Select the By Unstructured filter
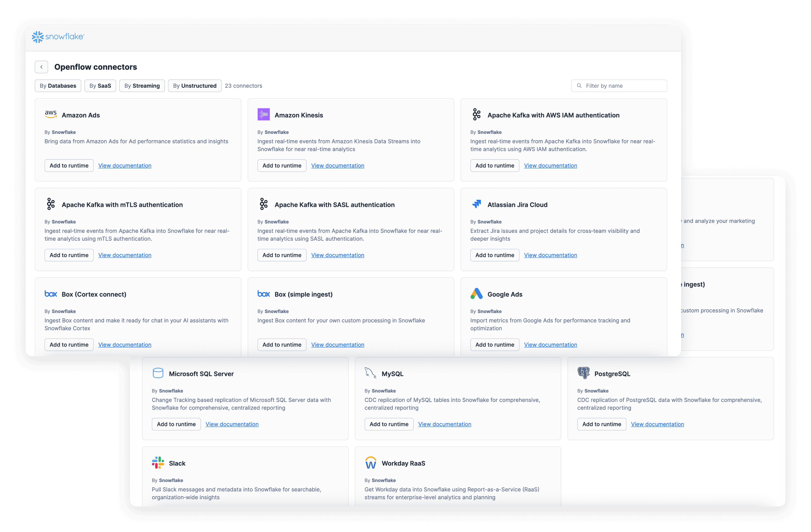Image resolution: width=811 pixels, height=532 pixels. 195,86
